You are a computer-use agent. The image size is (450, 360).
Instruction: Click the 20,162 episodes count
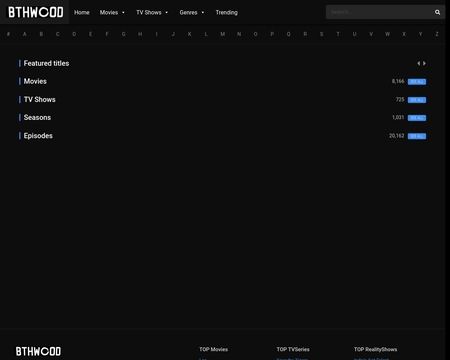[x=397, y=136]
